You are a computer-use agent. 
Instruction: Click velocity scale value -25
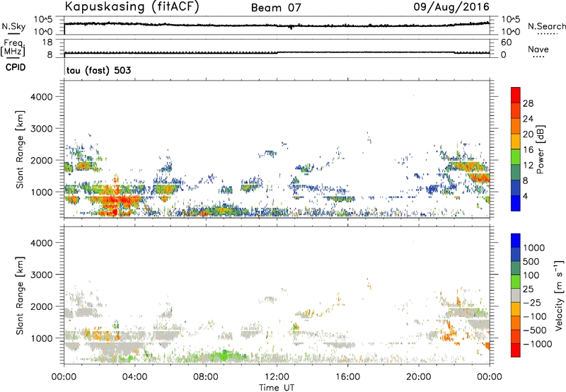pyautogui.click(x=532, y=302)
